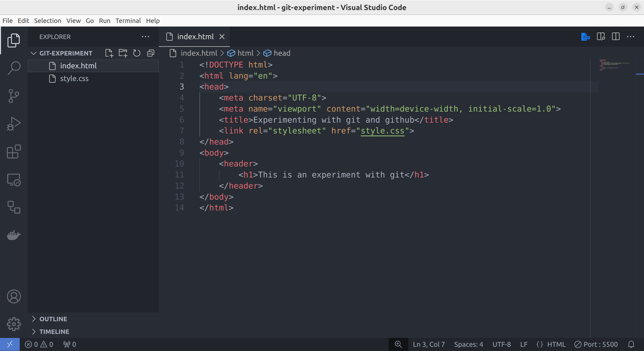
Task: Open the Search view
Action: (x=13, y=68)
